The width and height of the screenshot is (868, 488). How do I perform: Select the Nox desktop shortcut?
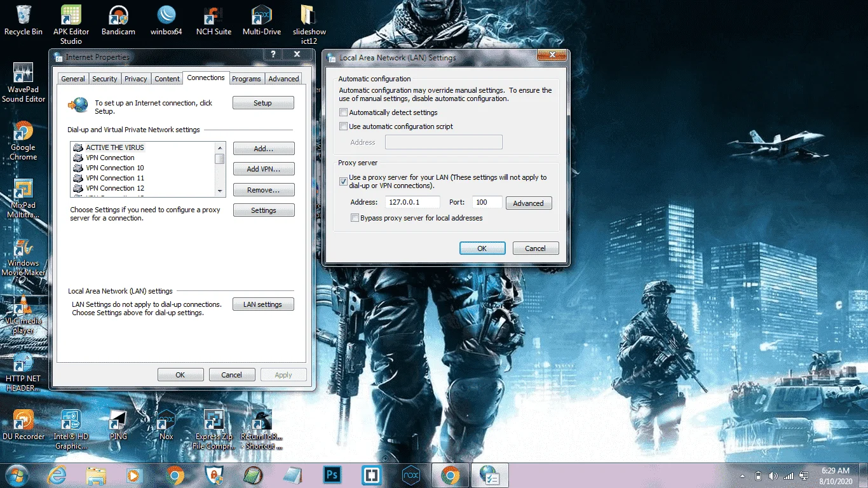[166, 425]
